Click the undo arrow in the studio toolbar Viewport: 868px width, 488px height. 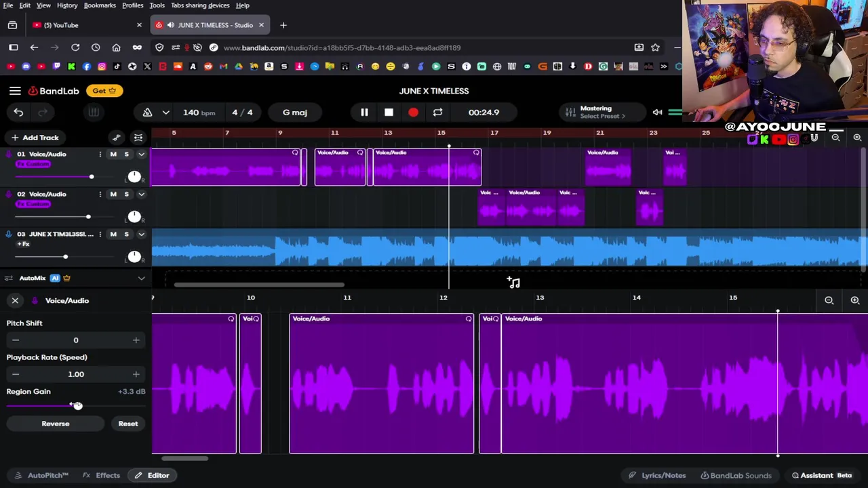coord(18,113)
